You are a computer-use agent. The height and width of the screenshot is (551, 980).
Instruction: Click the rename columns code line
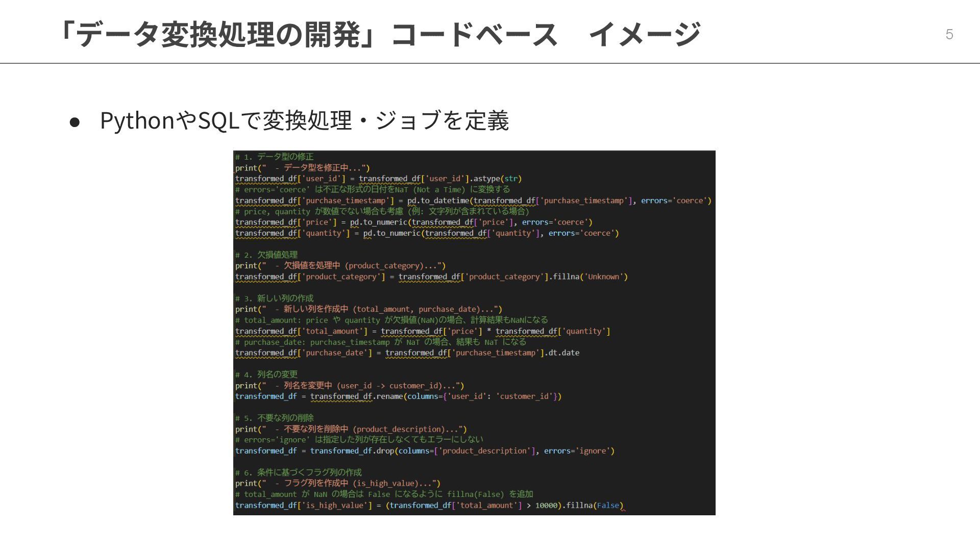[398, 396]
